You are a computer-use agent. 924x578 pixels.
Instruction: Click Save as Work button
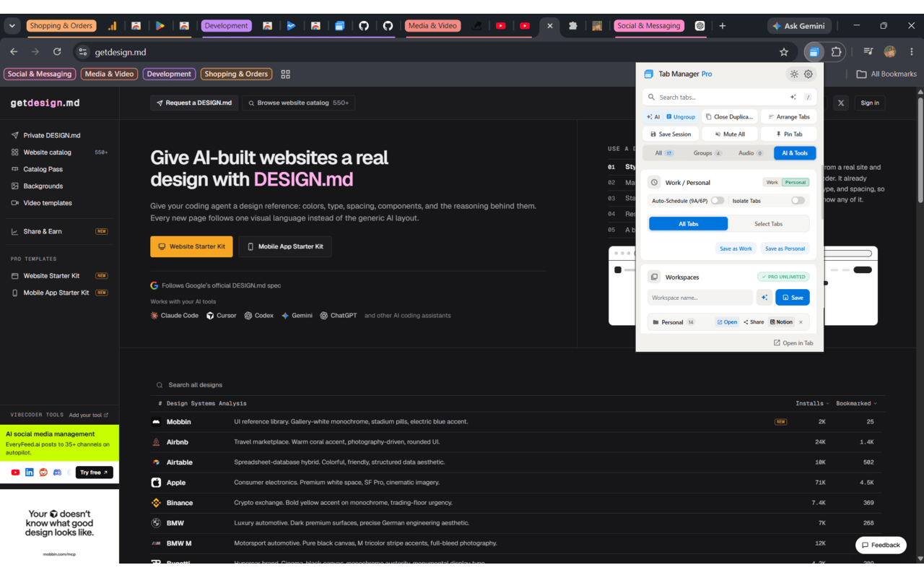(736, 249)
